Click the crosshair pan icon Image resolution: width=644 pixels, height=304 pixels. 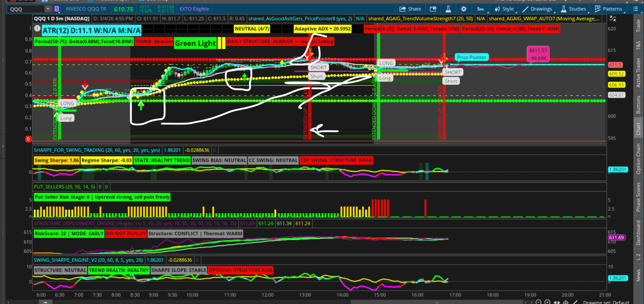565,302
